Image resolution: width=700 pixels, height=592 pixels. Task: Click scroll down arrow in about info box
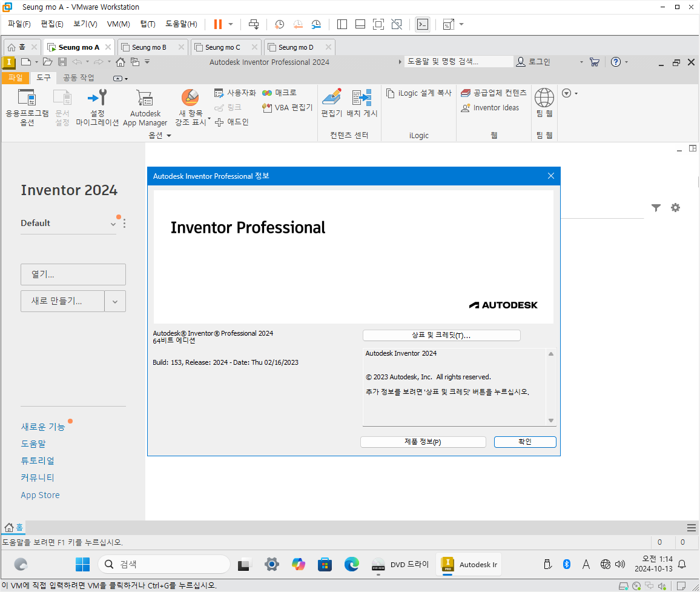click(551, 421)
